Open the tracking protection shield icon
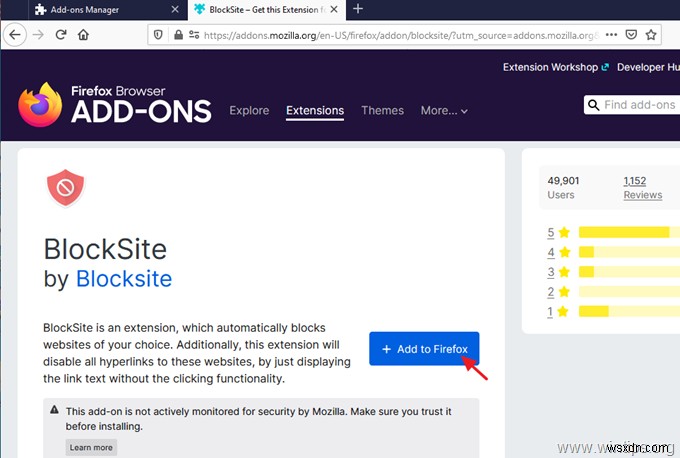Screen dimensions: 680x458 (x=159, y=34)
